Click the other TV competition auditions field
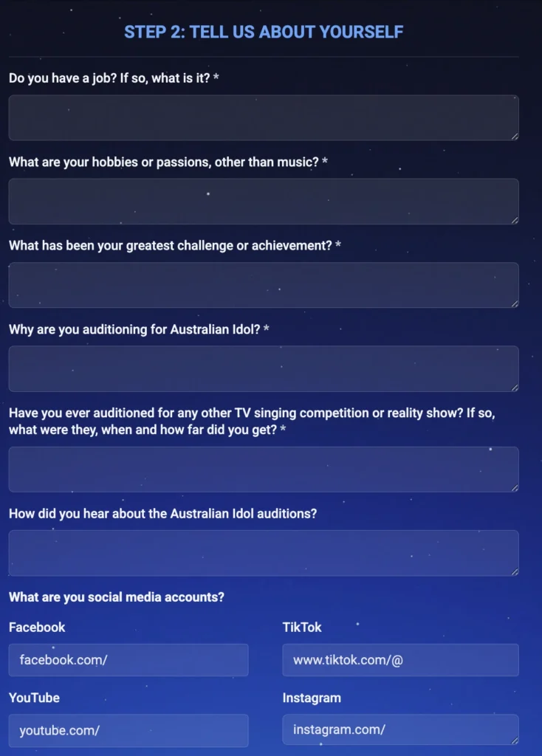542x756 pixels. pos(263,469)
